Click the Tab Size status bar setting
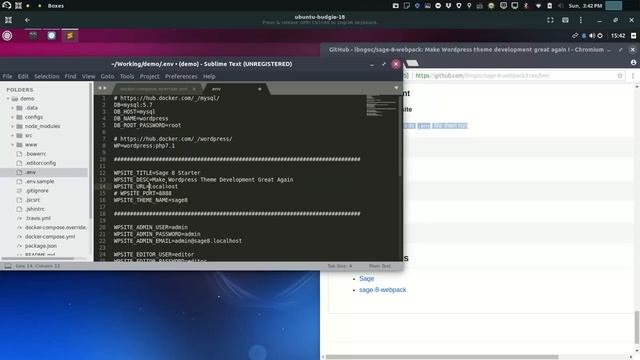This screenshot has width=640, height=360. pos(340,266)
